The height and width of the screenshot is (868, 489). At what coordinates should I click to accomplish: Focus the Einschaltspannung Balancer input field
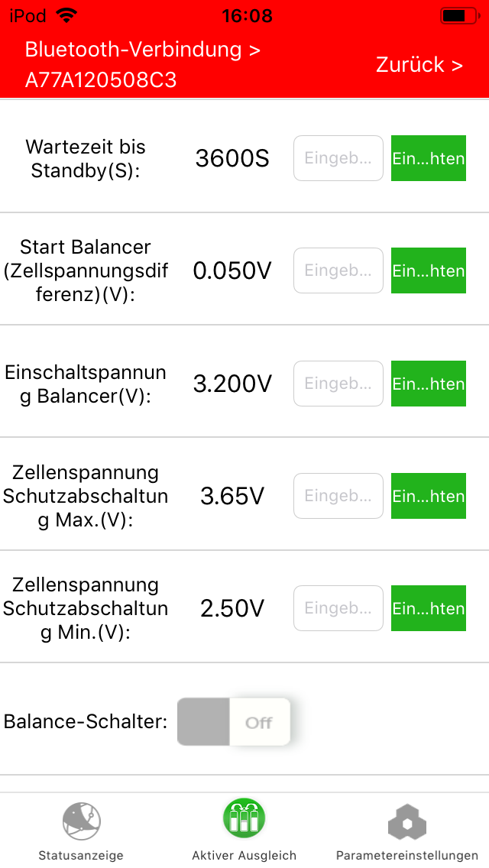click(338, 384)
